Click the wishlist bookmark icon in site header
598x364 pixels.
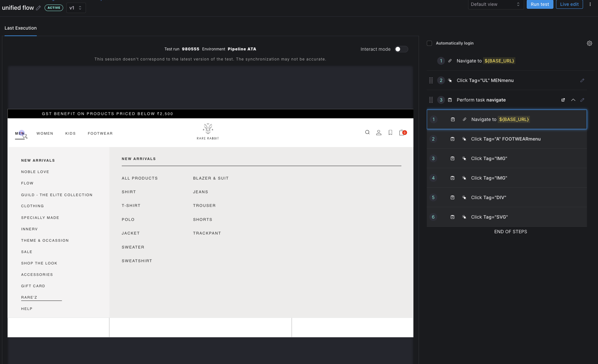pyautogui.click(x=390, y=132)
